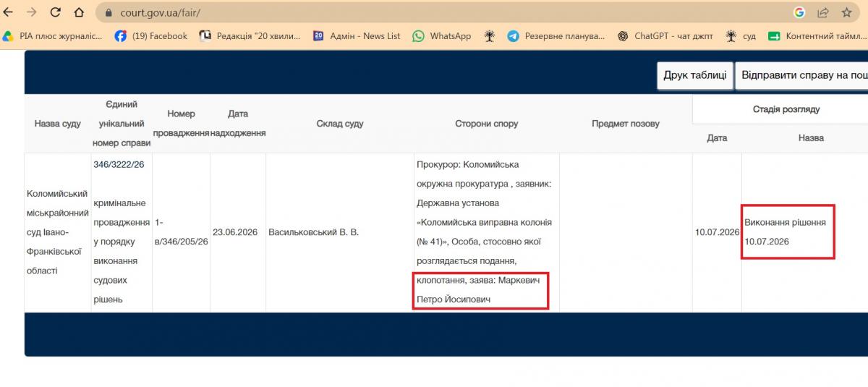
Task: Open the Адмін - News List bookmark
Action: pos(357,36)
